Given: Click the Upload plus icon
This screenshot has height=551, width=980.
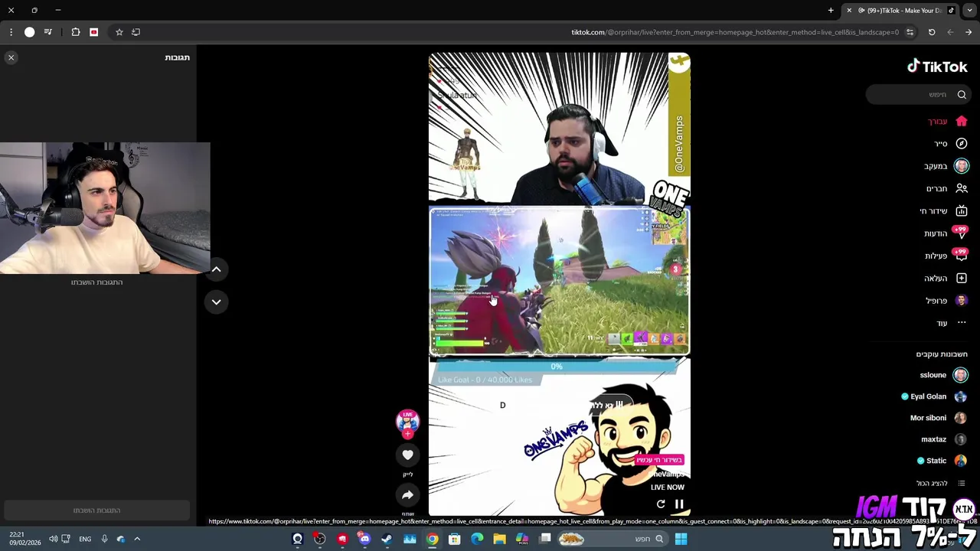Looking at the screenshot, I should 962,278.
